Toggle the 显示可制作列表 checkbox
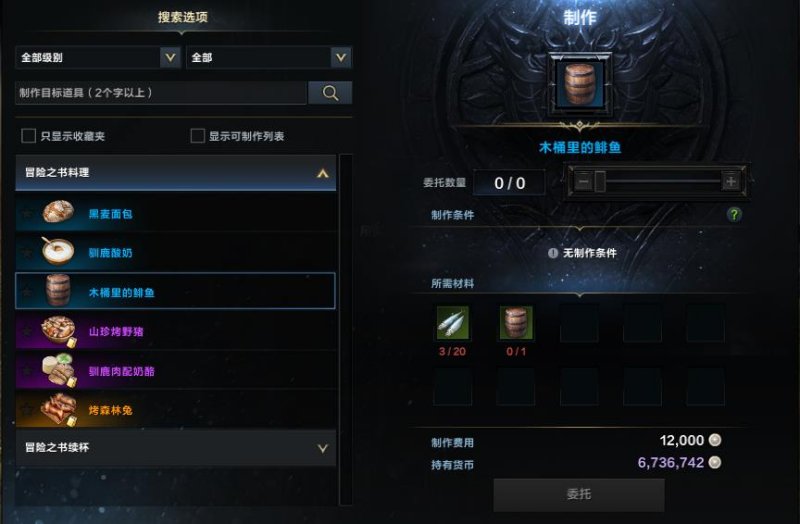Screen dimensions: 800x524 click(x=197, y=136)
